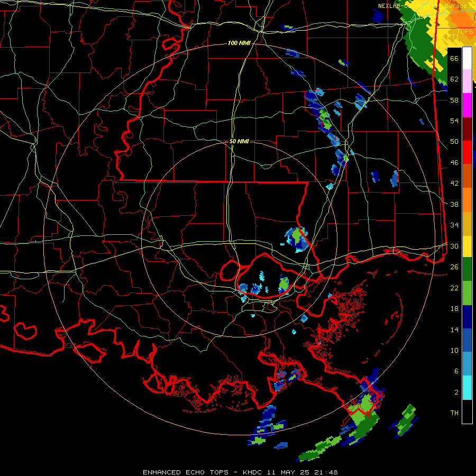476x476 pixels.
Task: Click the legend value "18"
Action: coord(454,309)
